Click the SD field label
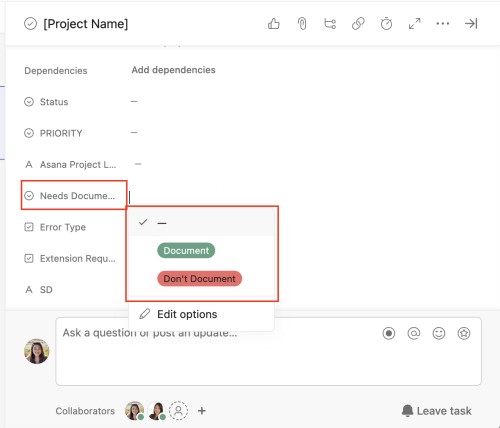Image resolution: width=500 pixels, height=428 pixels. (x=46, y=290)
